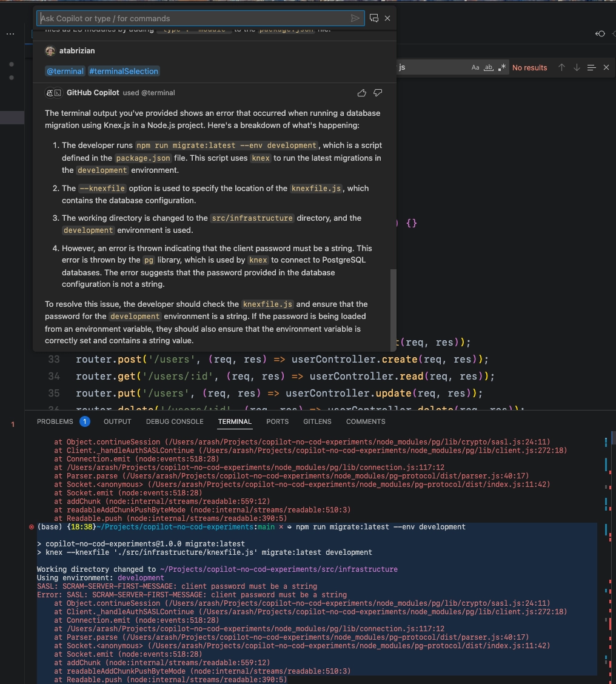Go to previous find match arrow
Image resolution: width=616 pixels, height=684 pixels.
561,68
